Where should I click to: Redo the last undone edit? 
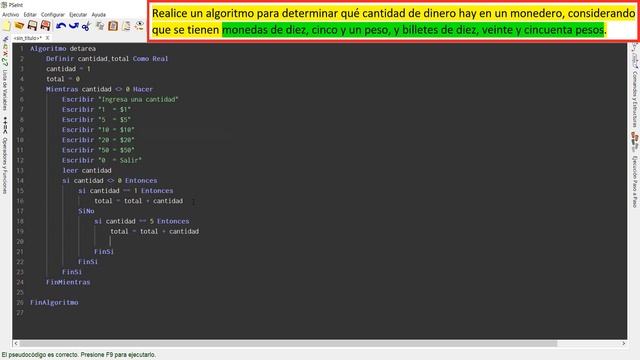[x=73, y=26]
